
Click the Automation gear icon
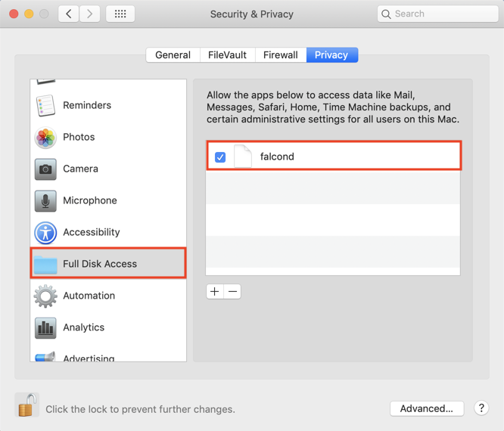[x=45, y=296]
